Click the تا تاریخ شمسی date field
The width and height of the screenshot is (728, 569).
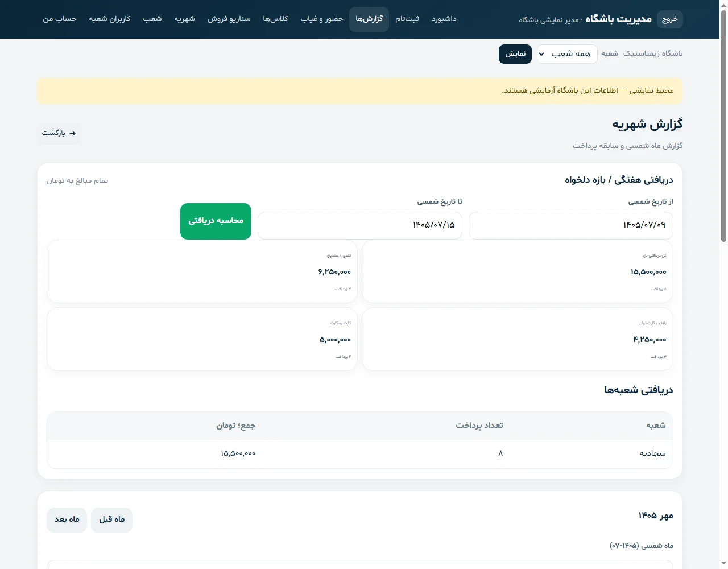coord(360,225)
